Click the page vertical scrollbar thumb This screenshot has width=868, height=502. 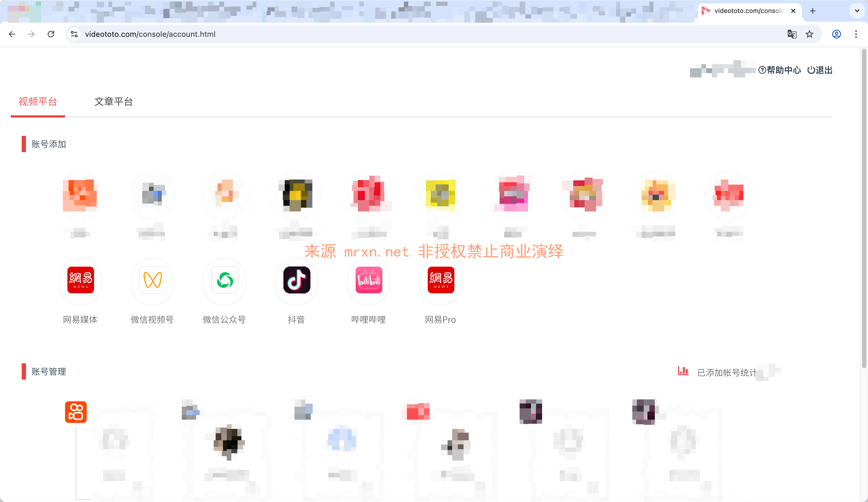coord(864,208)
